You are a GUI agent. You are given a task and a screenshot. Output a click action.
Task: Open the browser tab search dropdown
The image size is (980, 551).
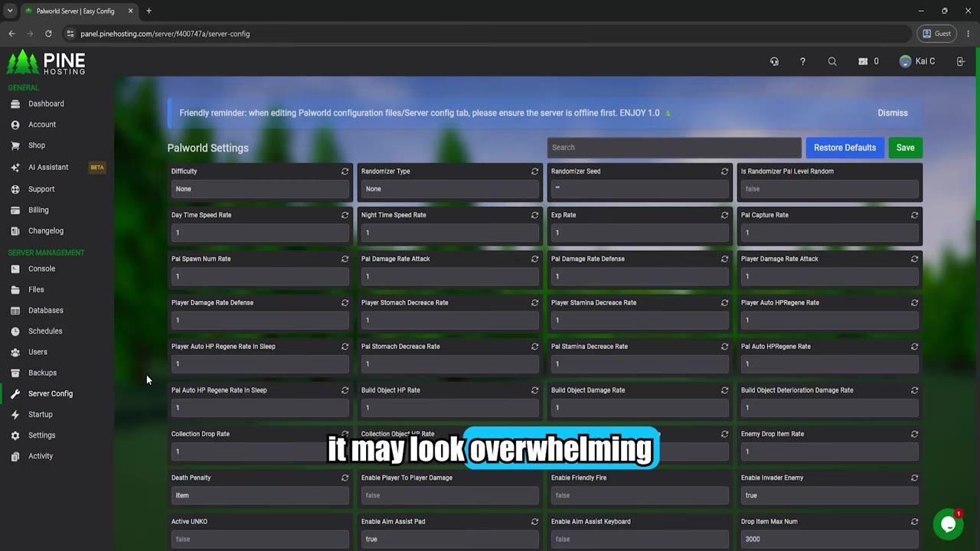(x=9, y=11)
